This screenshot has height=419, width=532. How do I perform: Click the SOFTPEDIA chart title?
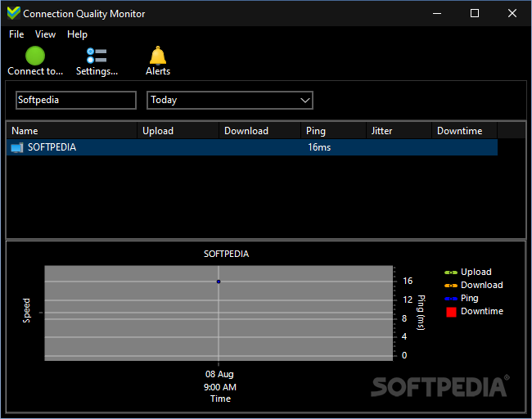(226, 254)
